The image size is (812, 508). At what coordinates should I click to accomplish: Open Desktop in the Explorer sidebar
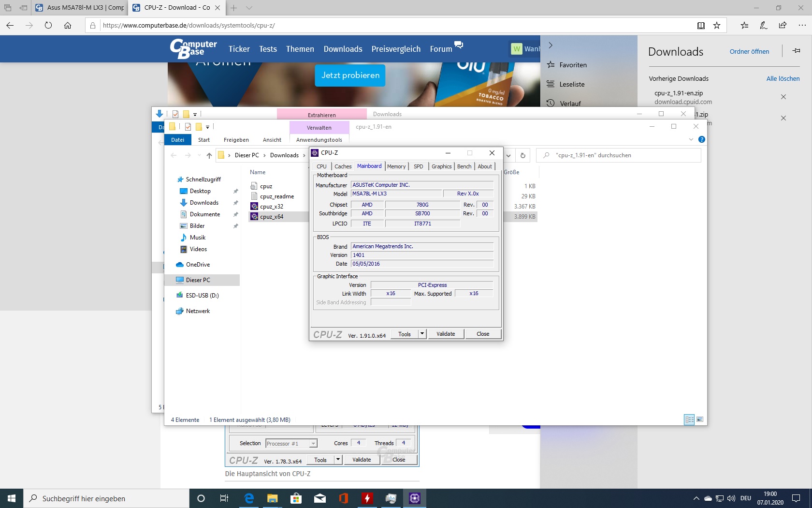200,191
